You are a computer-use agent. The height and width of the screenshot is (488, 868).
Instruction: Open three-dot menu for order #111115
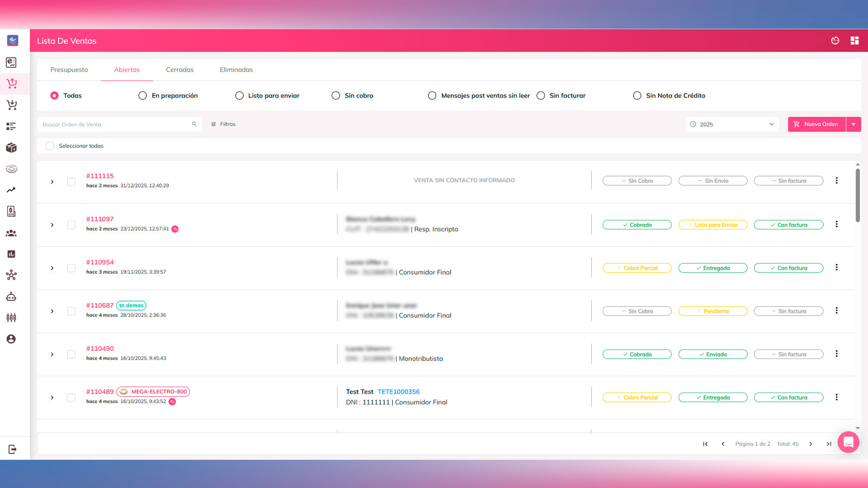coord(837,181)
